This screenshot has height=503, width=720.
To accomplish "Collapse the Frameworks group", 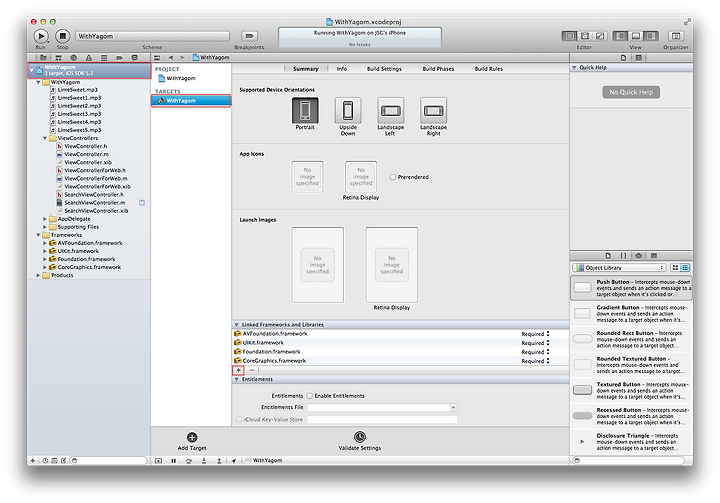I will (39, 235).
